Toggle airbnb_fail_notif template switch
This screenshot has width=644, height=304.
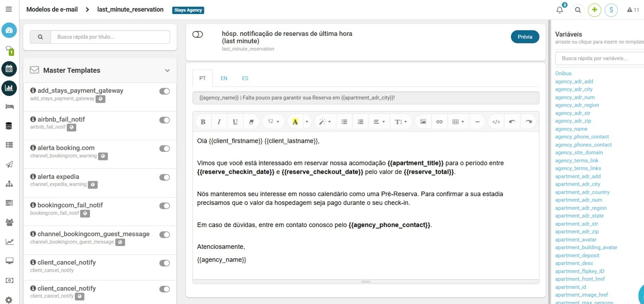pyautogui.click(x=165, y=120)
